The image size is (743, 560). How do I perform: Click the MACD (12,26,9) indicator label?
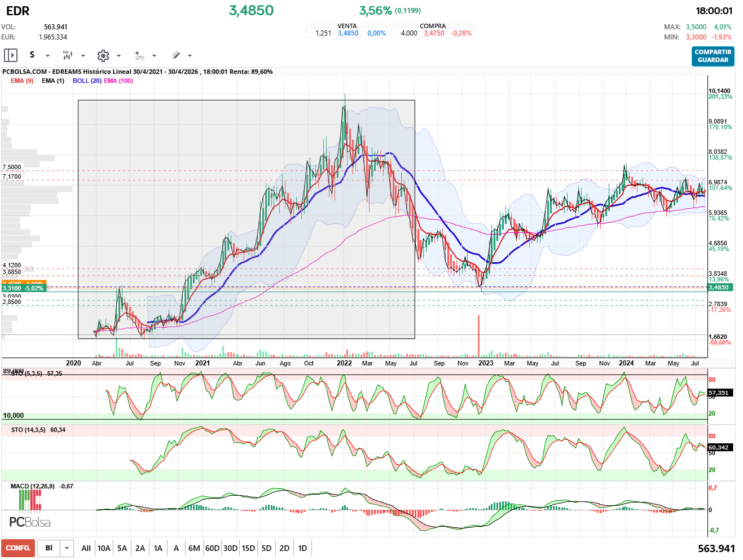[33, 486]
